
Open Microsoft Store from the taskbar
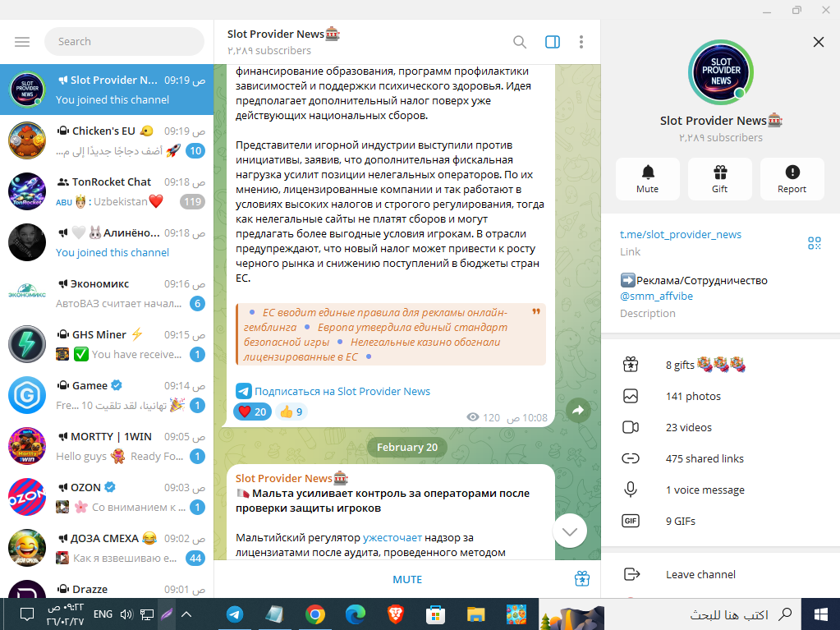(x=435, y=614)
